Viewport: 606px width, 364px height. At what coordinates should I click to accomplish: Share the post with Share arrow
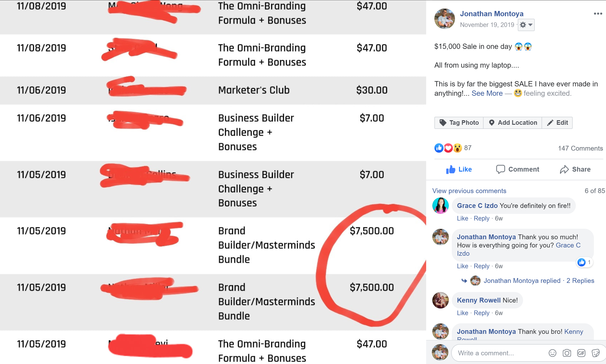point(575,169)
